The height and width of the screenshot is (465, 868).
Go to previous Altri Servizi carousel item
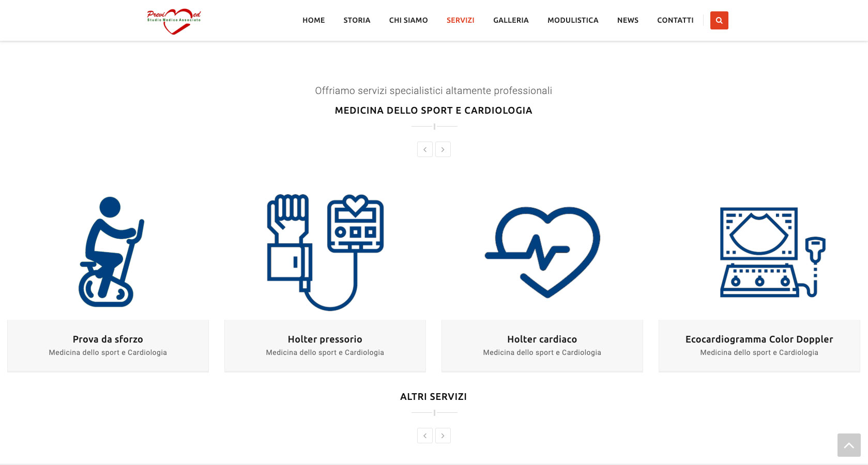pos(425,436)
